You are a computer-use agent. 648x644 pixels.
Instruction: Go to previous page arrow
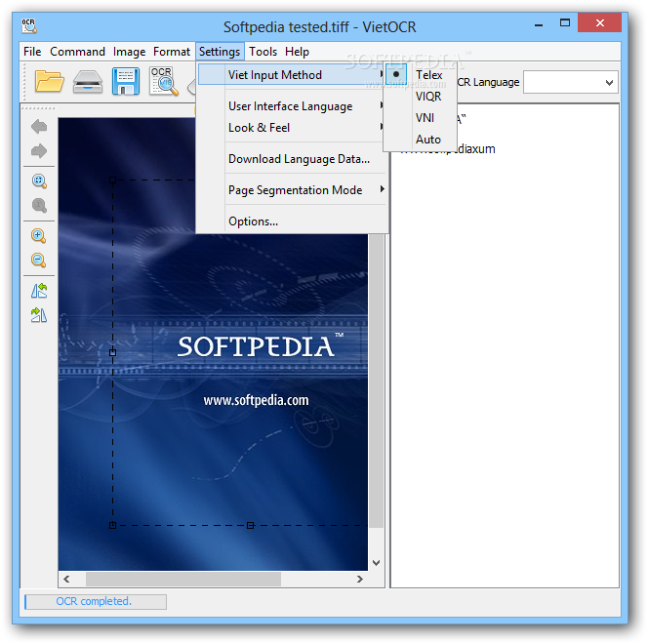tap(39, 127)
